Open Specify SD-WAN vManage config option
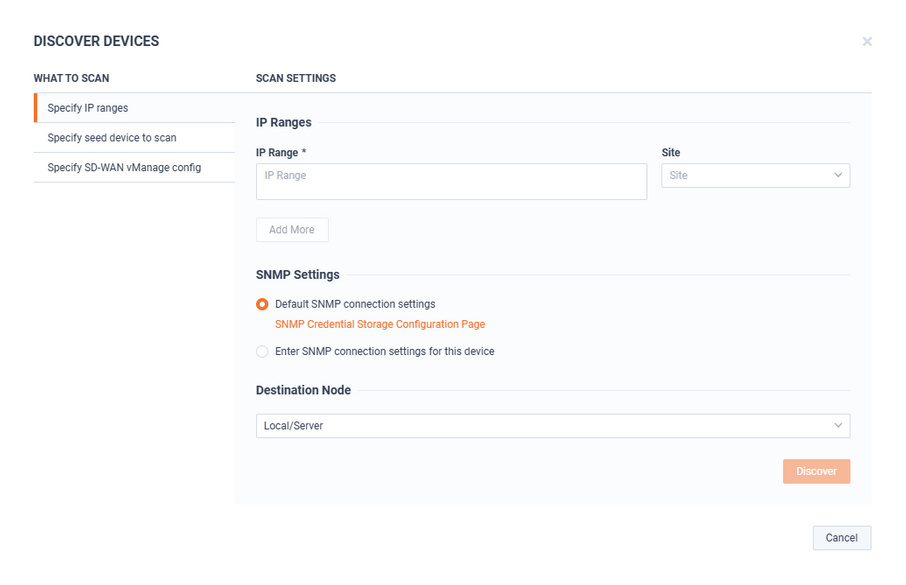This screenshot has height=585, width=906. (x=135, y=168)
